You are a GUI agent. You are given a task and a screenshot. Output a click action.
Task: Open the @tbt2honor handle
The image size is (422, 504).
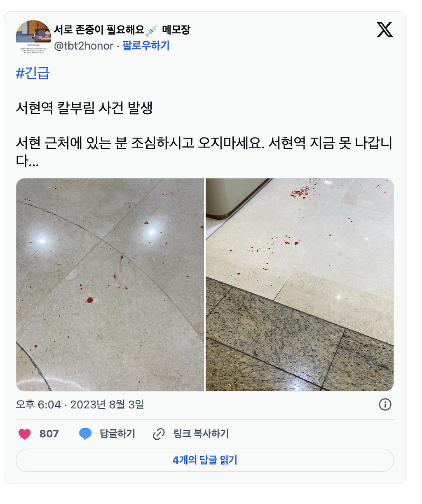point(84,46)
